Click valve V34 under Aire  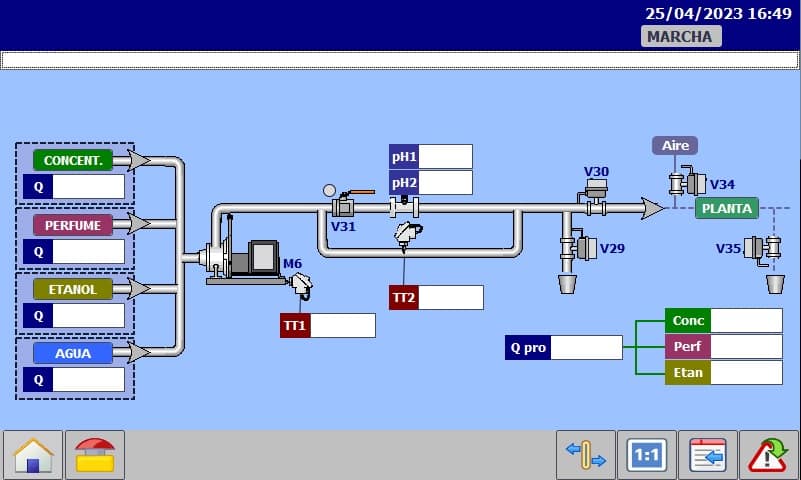click(688, 184)
